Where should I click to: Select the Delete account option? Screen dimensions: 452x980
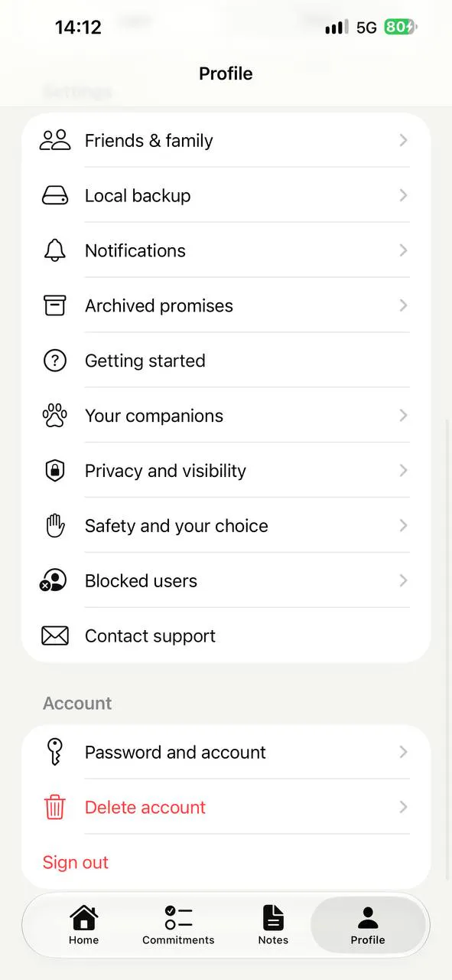point(226,807)
